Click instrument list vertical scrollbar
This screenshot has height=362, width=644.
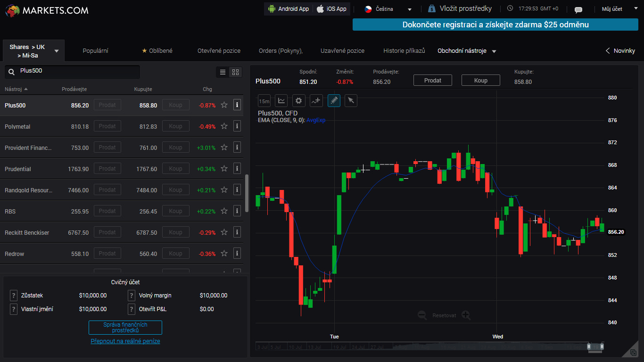[x=247, y=193]
